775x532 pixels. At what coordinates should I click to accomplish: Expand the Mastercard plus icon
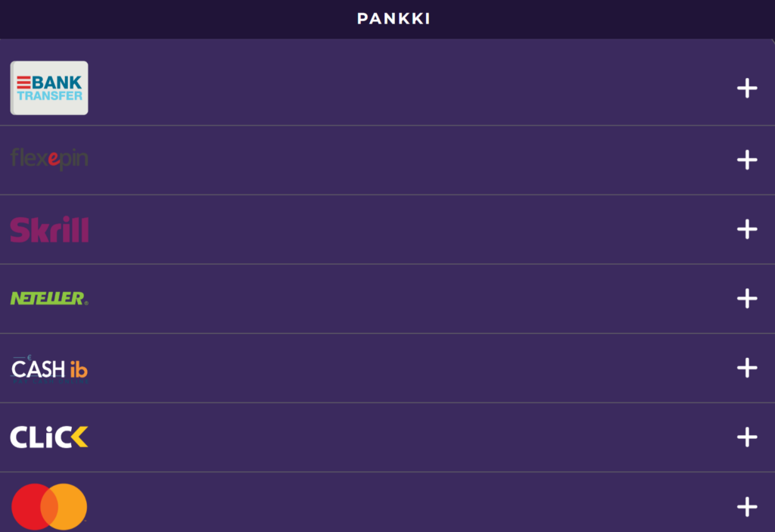746,507
